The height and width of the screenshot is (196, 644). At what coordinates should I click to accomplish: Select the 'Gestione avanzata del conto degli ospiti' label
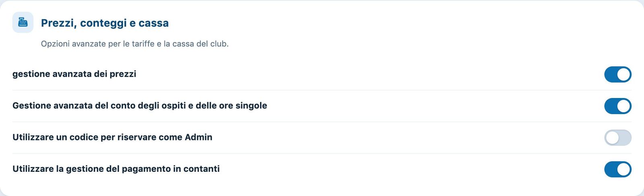(x=140, y=106)
